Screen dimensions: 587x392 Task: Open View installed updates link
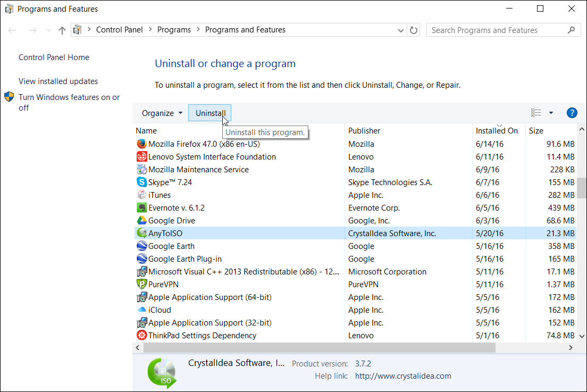[58, 81]
